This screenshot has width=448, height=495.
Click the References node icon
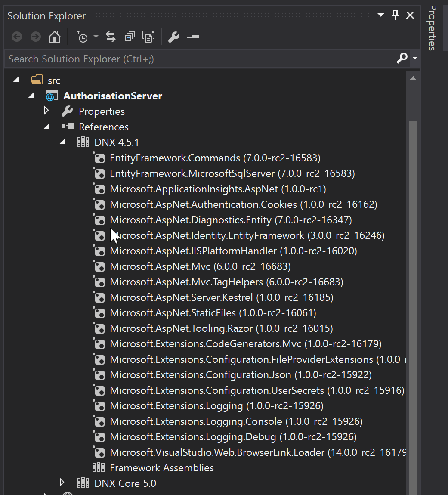click(68, 126)
